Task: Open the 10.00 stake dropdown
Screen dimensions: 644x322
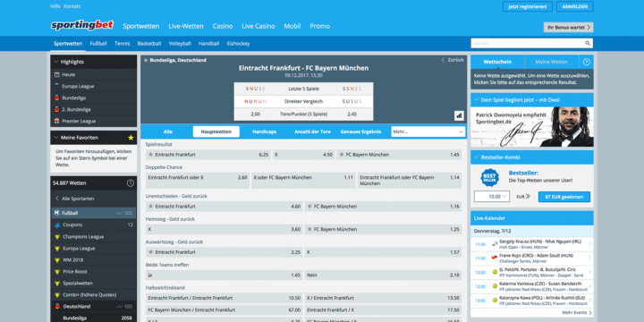Action: (x=492, y=197)
